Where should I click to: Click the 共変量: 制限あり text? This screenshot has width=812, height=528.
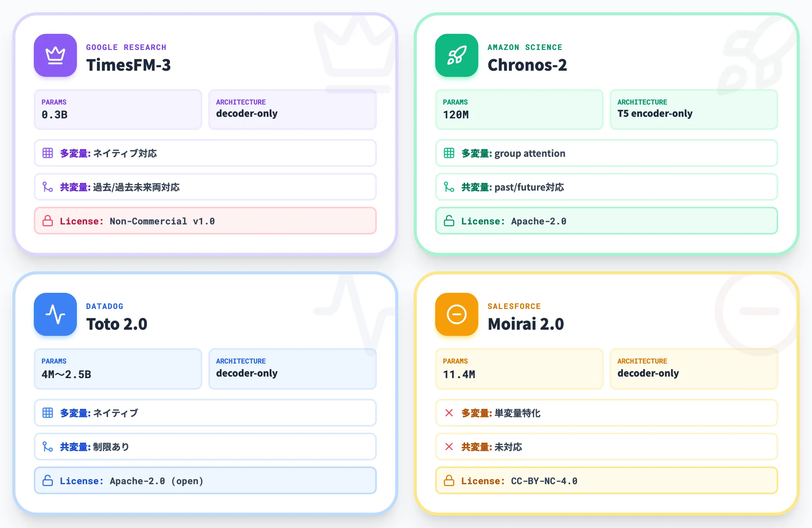point(95,447)
